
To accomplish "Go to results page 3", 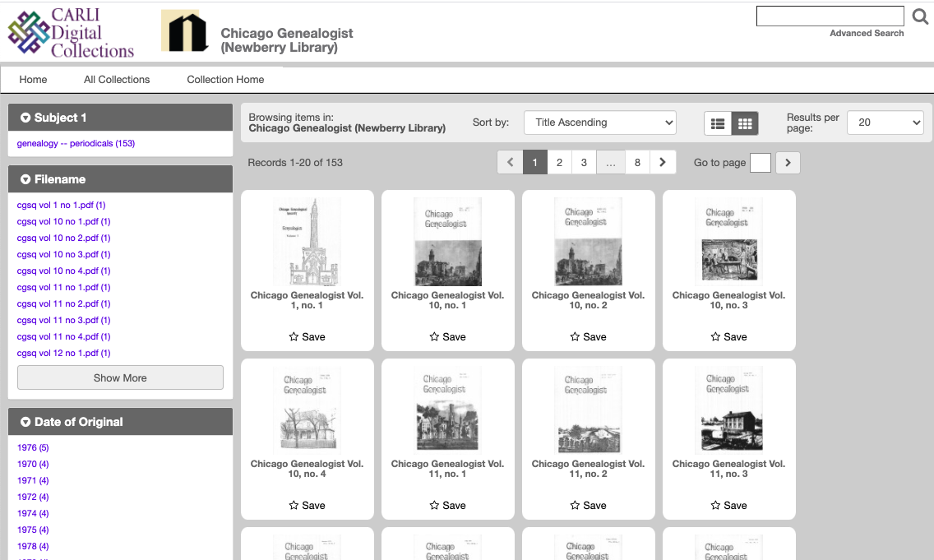I will 584,162.
